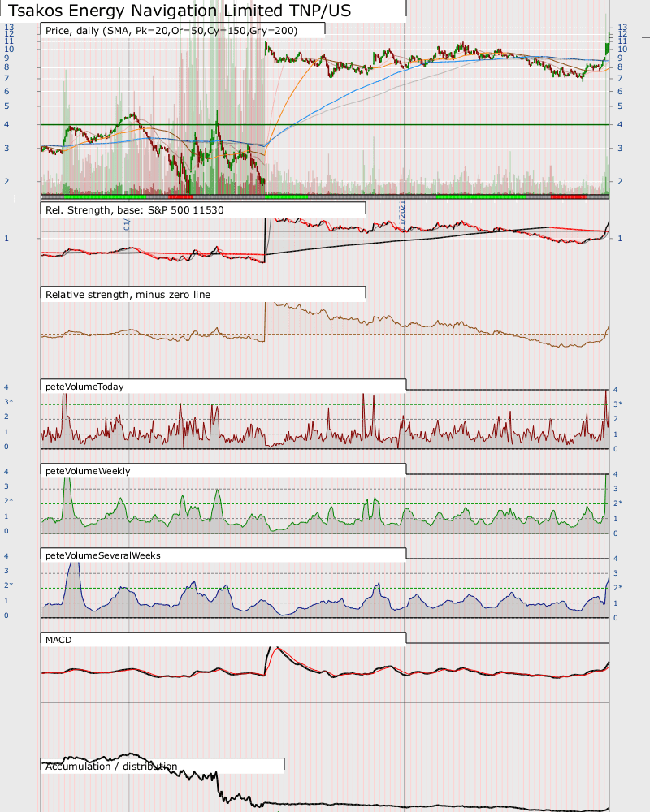Click value 1 on right Rel. Strength axis
Screen dimensions: 650x812
(x=619, y=239)
